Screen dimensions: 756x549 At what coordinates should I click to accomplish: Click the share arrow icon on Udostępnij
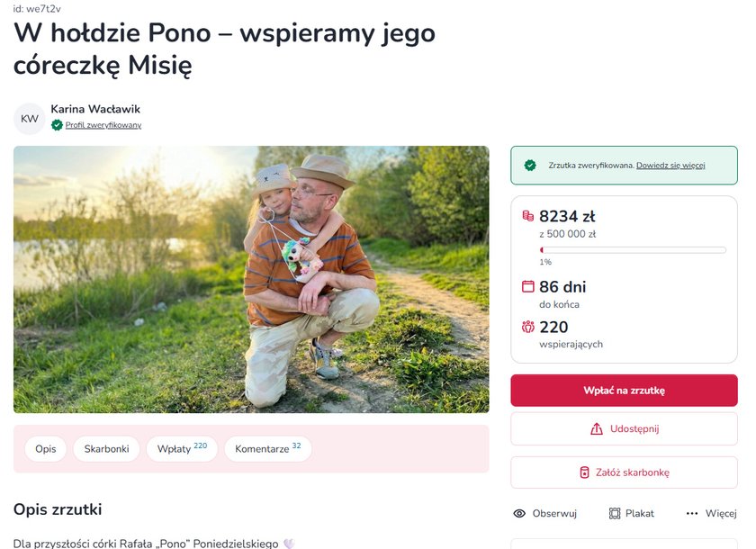click(596, 429)
